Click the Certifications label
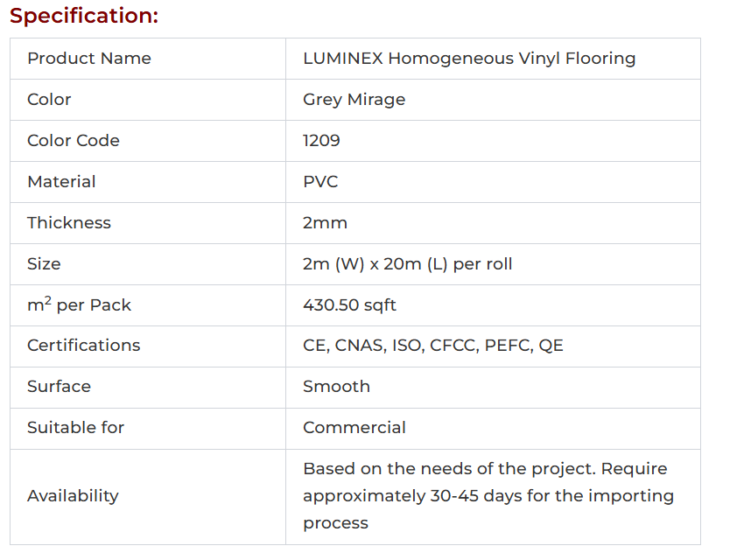Image resolution: width=744 pixels, height=560 pixels. [x=83, y=346]
